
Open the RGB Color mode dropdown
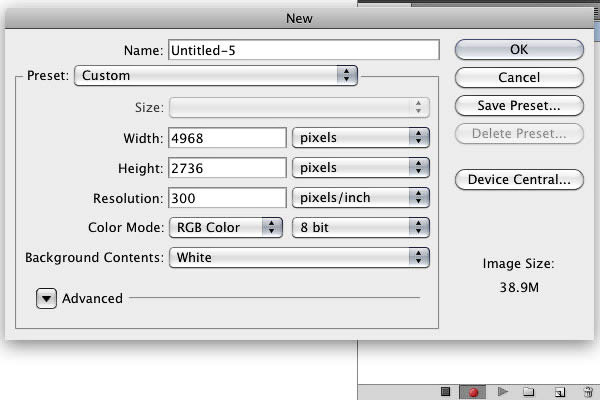click(x=226, y=227)
